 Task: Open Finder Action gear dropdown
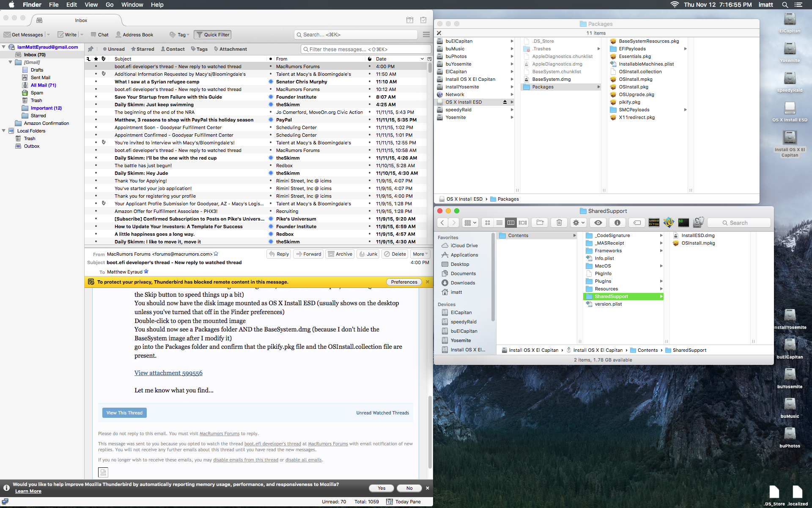pyautogui.click(x=579, y=223)
